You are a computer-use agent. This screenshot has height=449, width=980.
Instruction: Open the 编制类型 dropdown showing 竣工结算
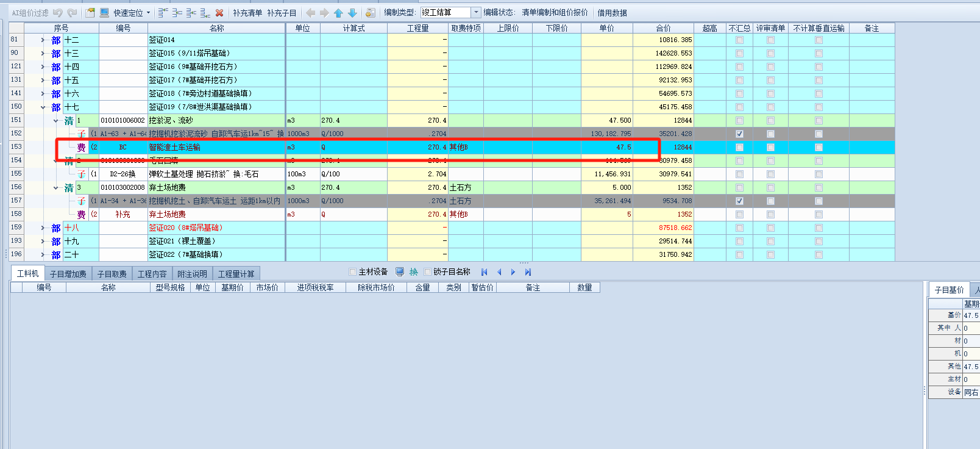click(476, 12)
